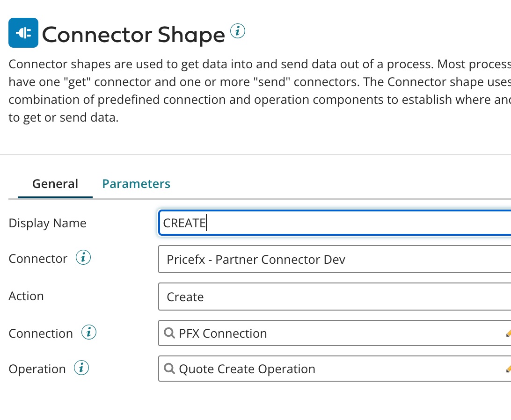Click the Quote Create Operation field text
The image size is (511, 420).
[x=247, y=369]
